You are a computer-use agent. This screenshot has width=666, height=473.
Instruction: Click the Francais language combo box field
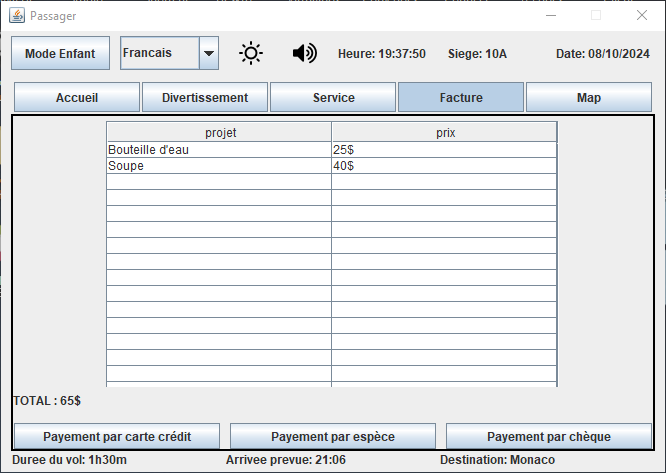coord(160,54)
